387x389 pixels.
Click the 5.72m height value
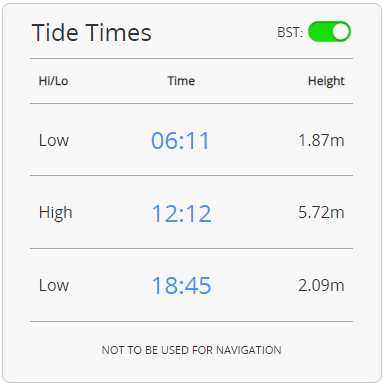click(x=321, y=212)
